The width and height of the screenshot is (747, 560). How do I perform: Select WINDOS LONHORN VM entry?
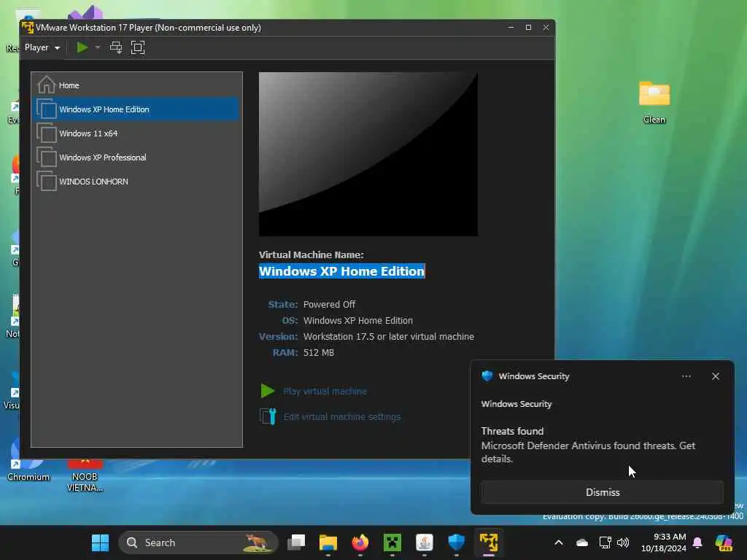[136, 182]
